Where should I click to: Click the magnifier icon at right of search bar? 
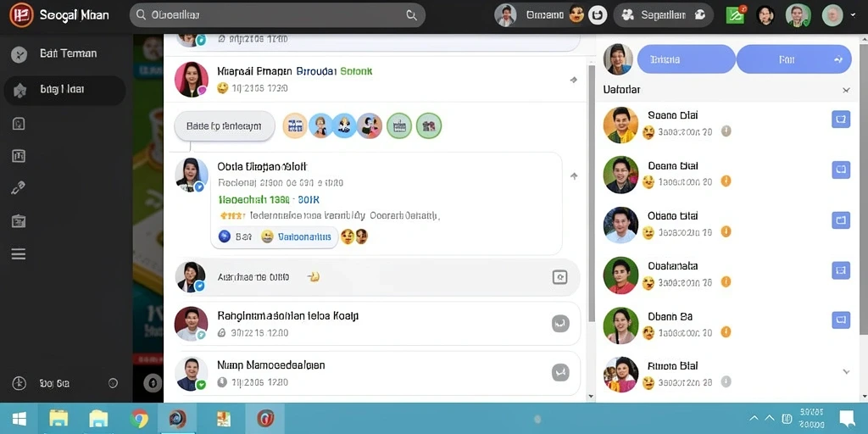coord(411,15)
